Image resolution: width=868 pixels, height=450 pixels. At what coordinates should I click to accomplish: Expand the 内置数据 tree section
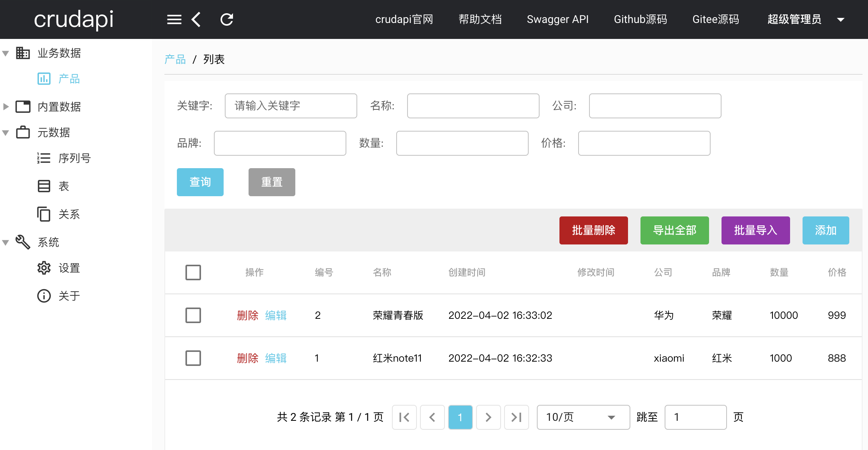59,107
